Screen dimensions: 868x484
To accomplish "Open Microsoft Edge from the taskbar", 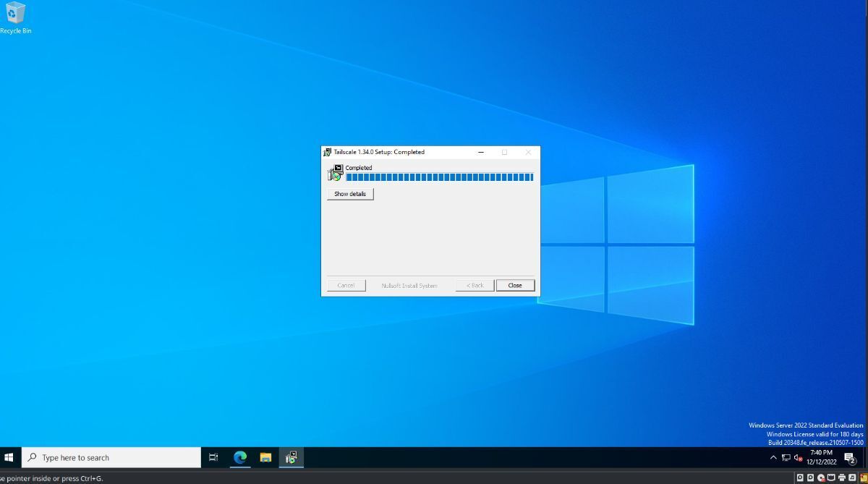I will [x=240, y=457].
